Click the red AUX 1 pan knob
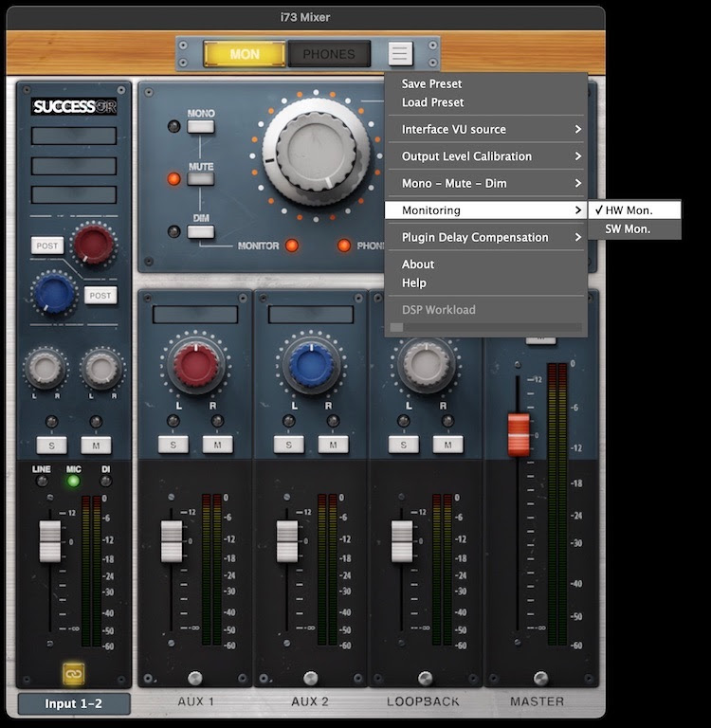Screen dimensions: 711x728 click(196, 365)
